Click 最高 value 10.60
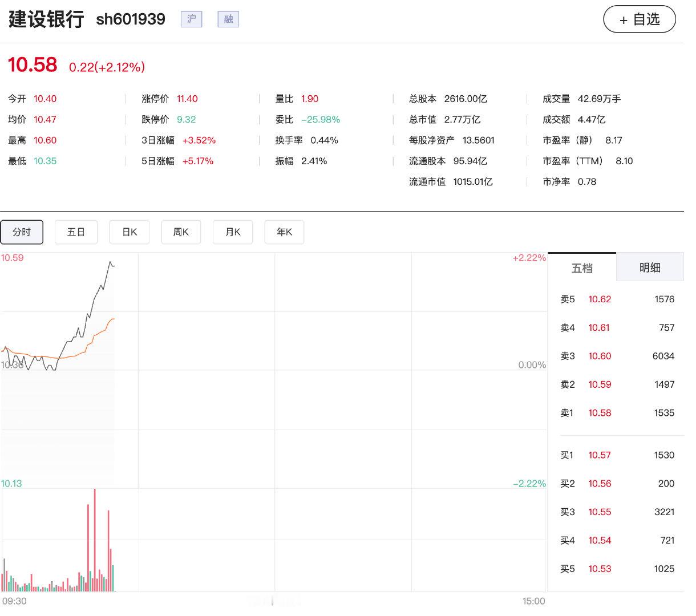Image resolution: width=696 pixels, height=616 pixels. 45,140
